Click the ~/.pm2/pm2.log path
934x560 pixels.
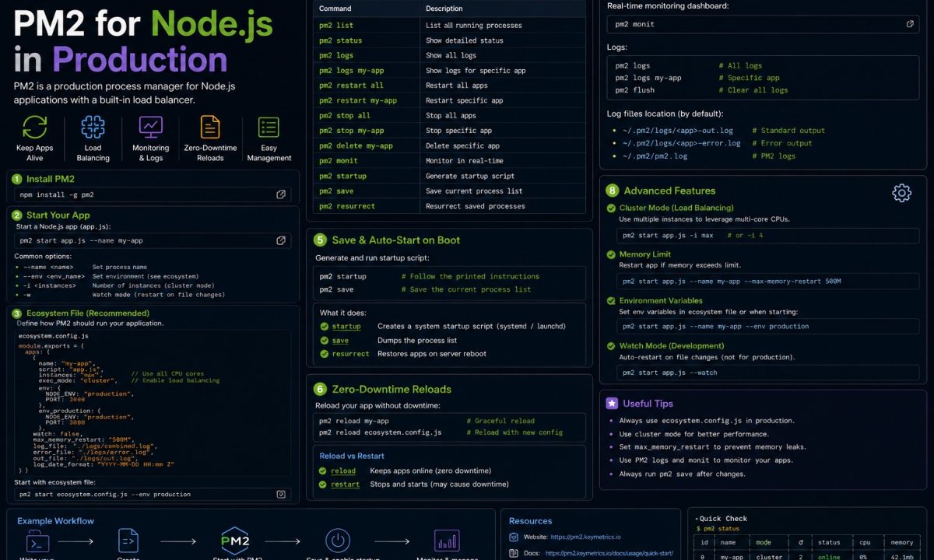click(655, 156)
